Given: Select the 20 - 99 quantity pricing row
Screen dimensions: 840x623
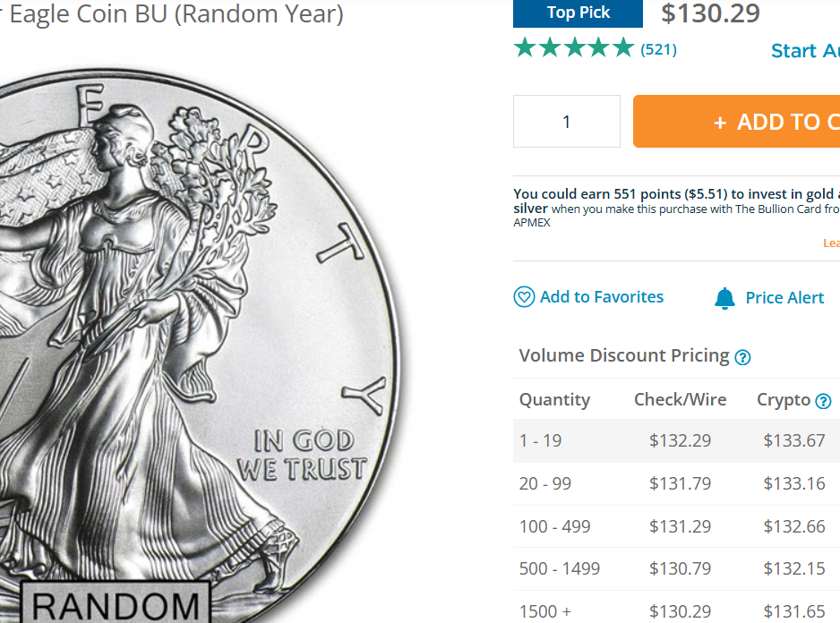Looking at the screenshot, I should tap(677, 483).
